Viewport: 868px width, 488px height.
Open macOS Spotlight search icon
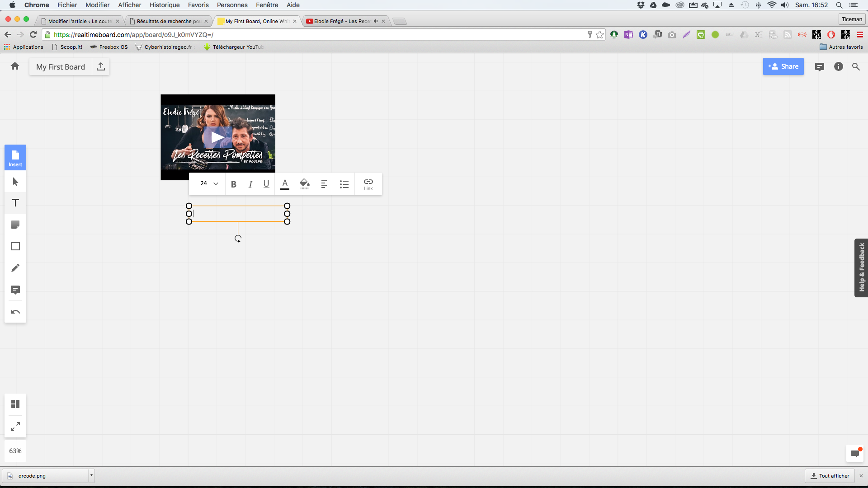[839, 5]
